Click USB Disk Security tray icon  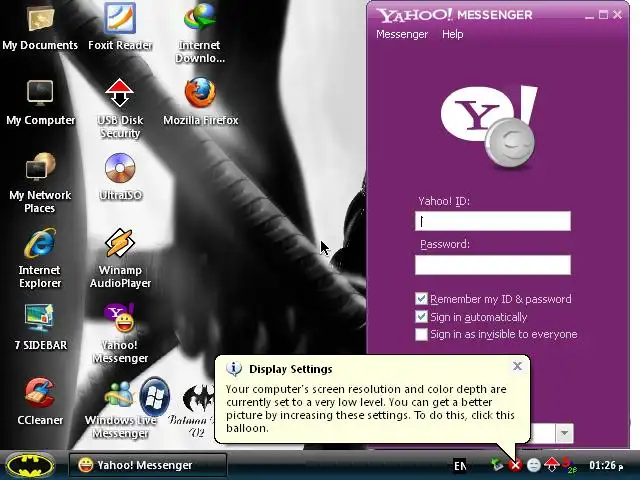pyautogui.click(x=552, y=464)
